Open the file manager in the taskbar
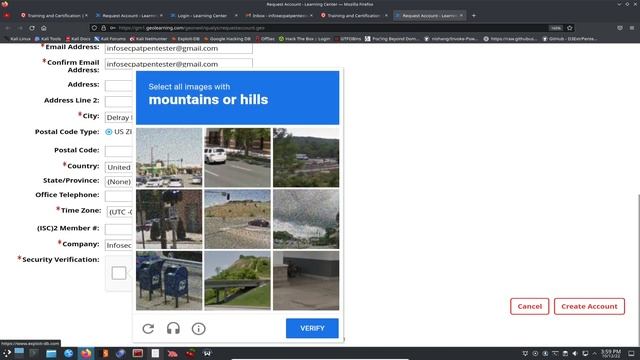The height and width of the screenshot is (360, 640). pyautogui.click(x=51, y=353)
